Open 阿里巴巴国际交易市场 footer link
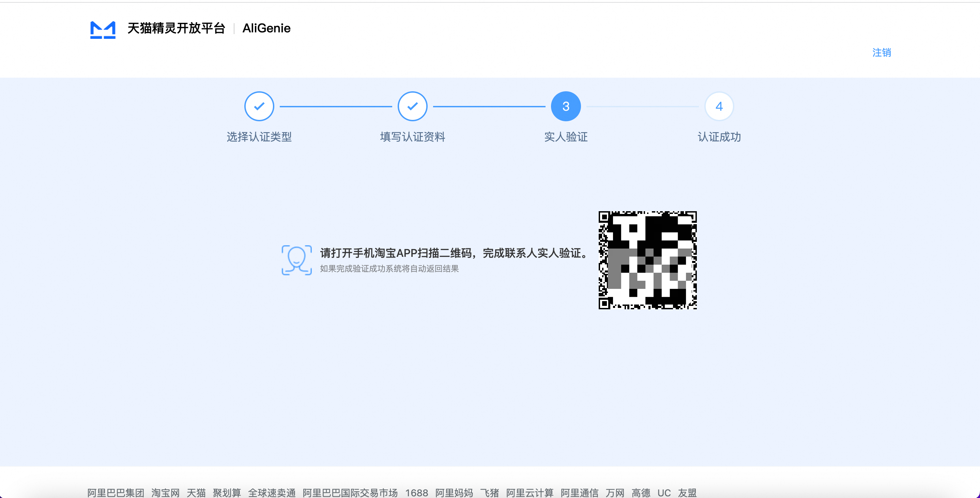Viewport: 980px width, 498px height. point(350,493)
